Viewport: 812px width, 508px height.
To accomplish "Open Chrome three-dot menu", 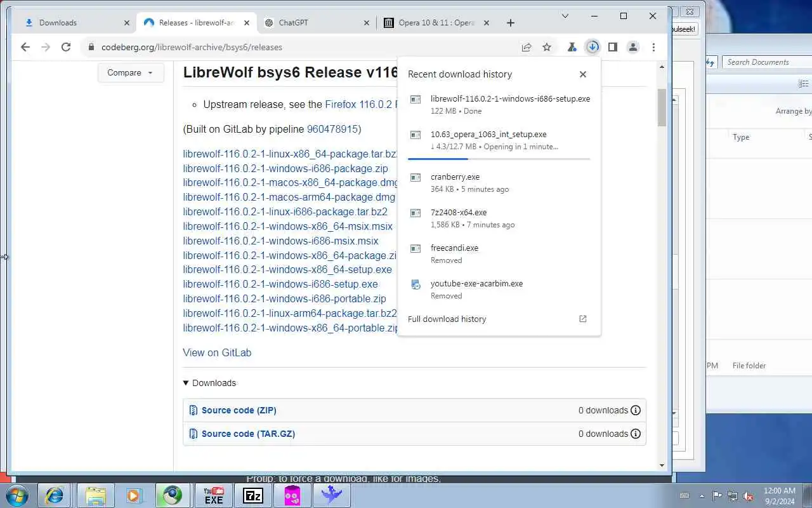I will pyautogui.click(x=653, y=47).
